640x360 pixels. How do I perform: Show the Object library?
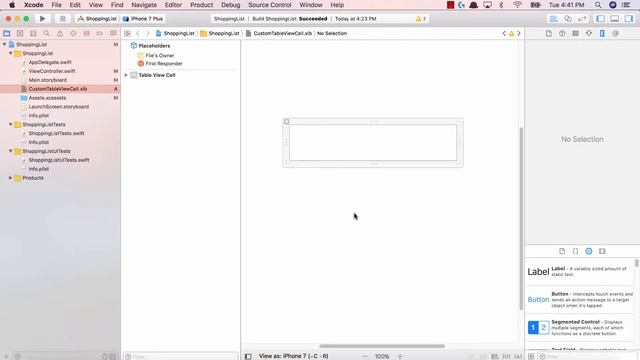589,251
